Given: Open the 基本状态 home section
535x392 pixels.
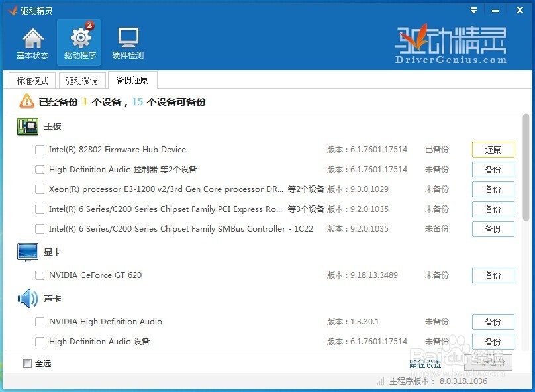Looking at the screenshot, I should coord(32,43).
